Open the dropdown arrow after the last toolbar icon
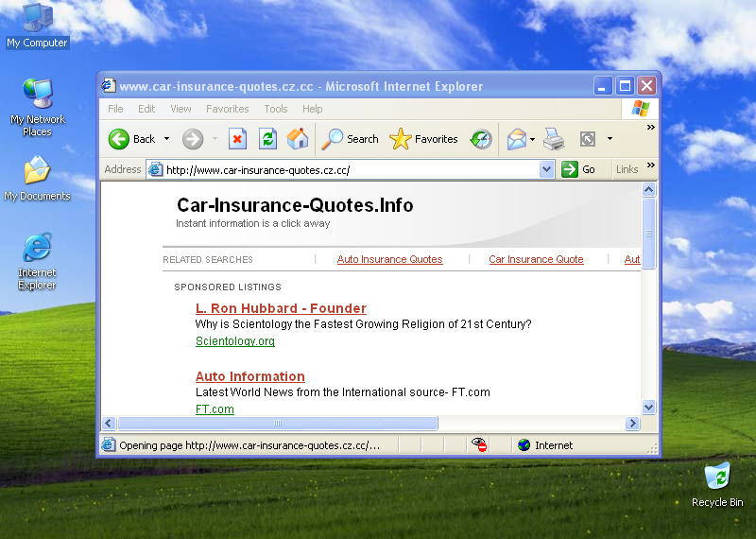The image size is (756, 539). pyautogui.click(x=610, y=139)
